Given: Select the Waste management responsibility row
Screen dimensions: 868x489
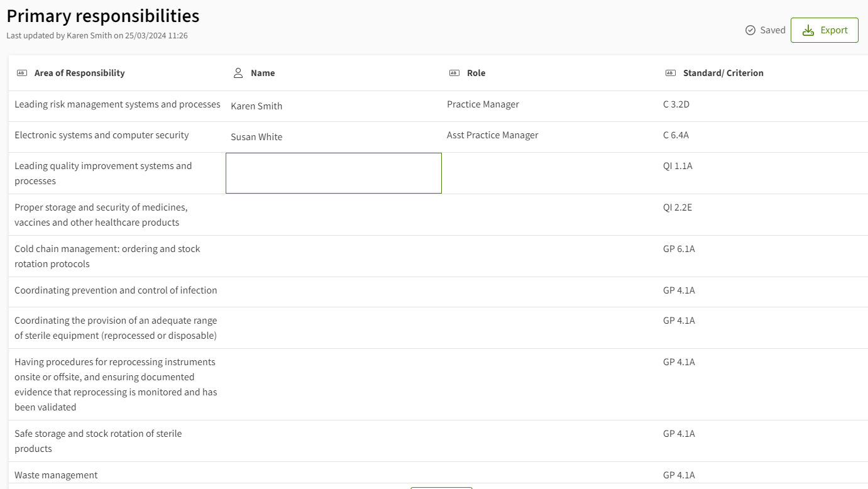Looking at the screenshot, I should (x=56, y=475).
